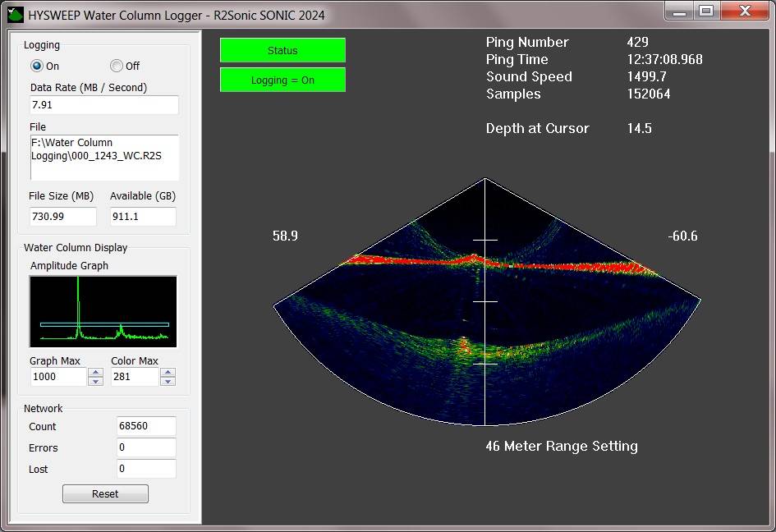Click the Network Count field
This screenshot has height=532, width=776.
point(146,426)
